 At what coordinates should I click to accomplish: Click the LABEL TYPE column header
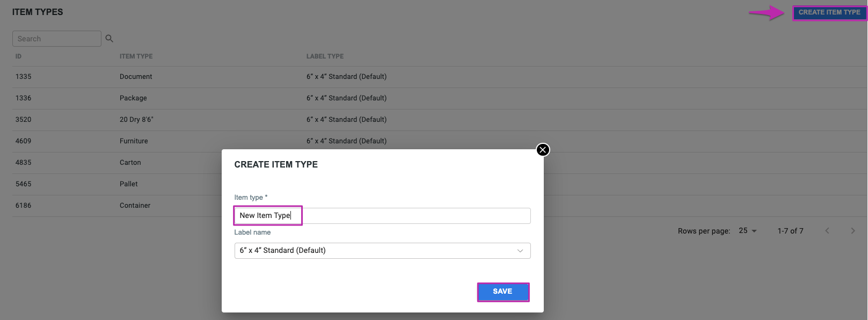(325, 56)
